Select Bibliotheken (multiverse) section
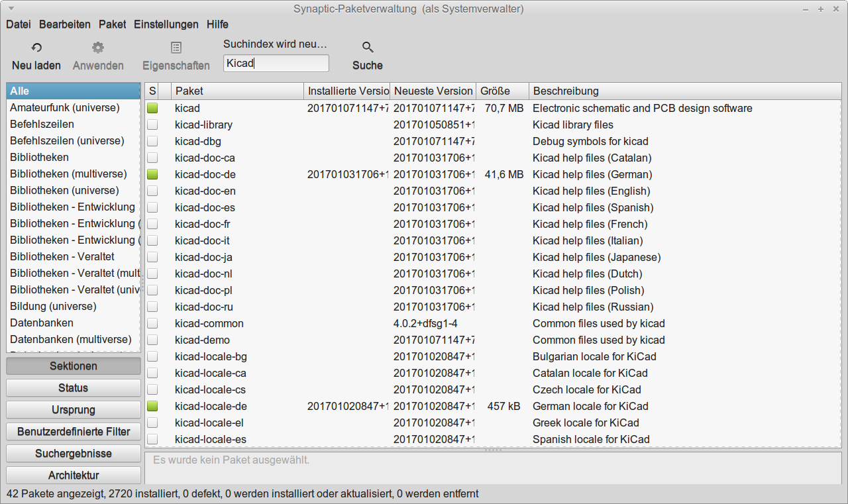Image resolution: width=848 pixels, height=504 pixels. click(73, 174)
